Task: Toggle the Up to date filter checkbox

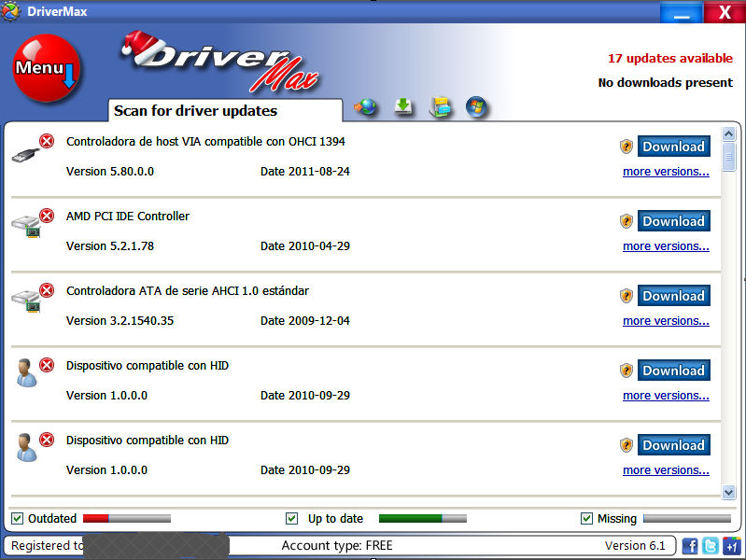Action: (x=291, y=518)
